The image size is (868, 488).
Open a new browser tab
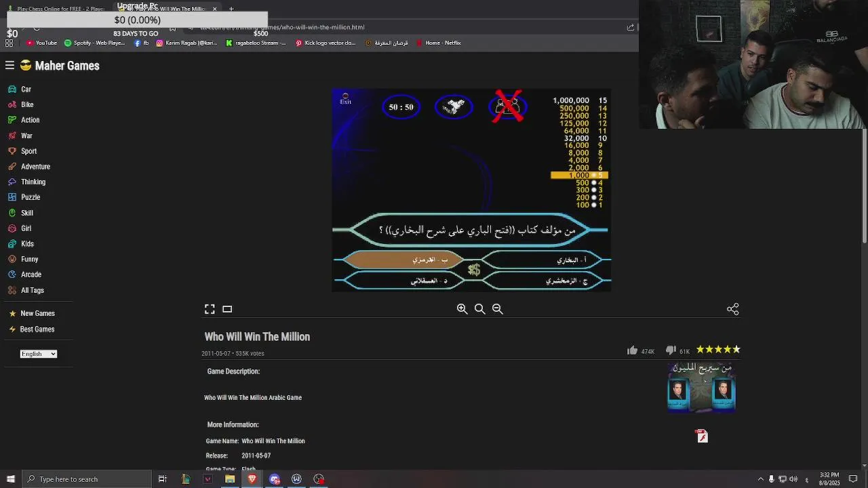[231, 9]
